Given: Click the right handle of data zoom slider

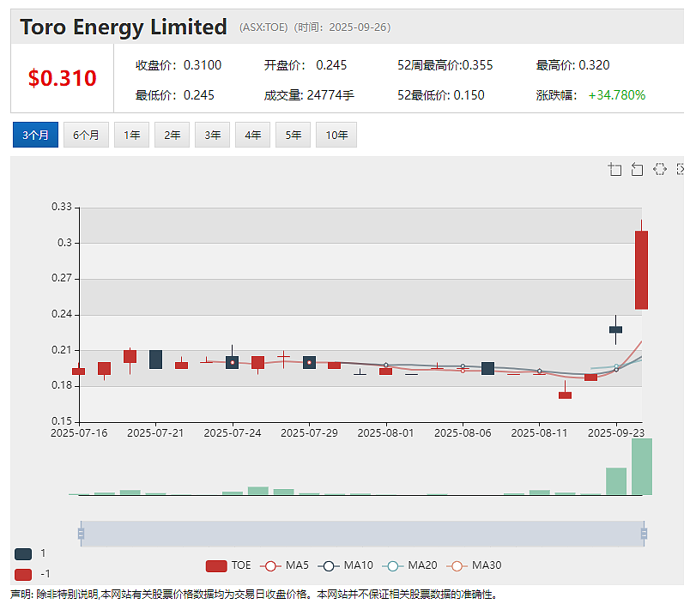Looking at the screenshot, I should 644,534.
